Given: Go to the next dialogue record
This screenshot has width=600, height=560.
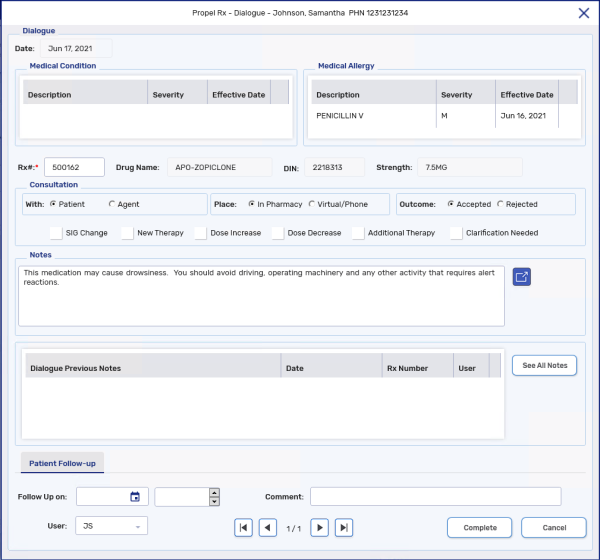Looking at the screenshot, I should (319, 527).
